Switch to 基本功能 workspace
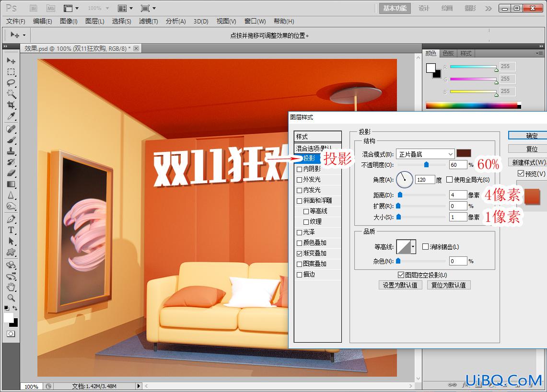547x392 pixels. (395, 8)
